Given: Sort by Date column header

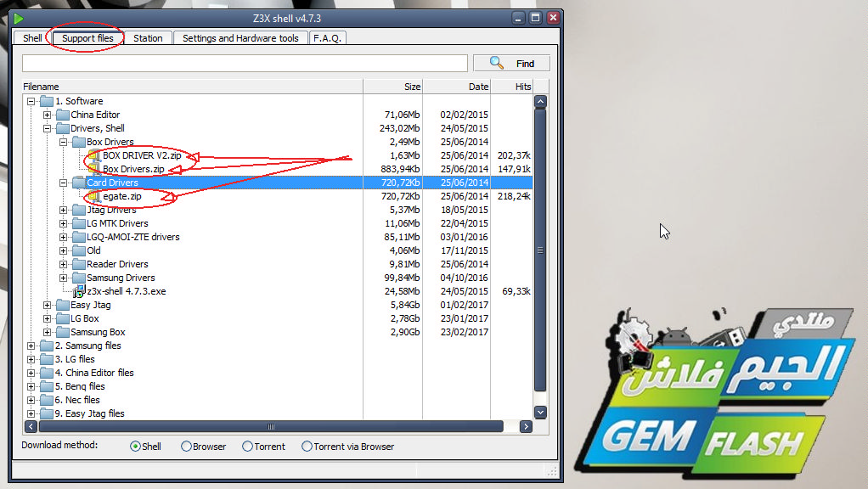Looking at the screenshot, I should point(457,87).
